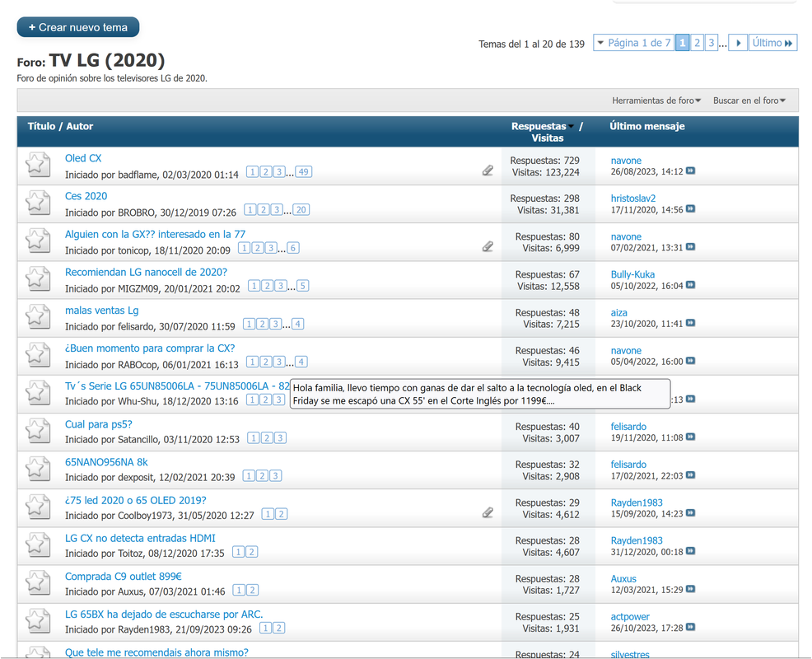Sort by Respuestas column header

point(539,126)
